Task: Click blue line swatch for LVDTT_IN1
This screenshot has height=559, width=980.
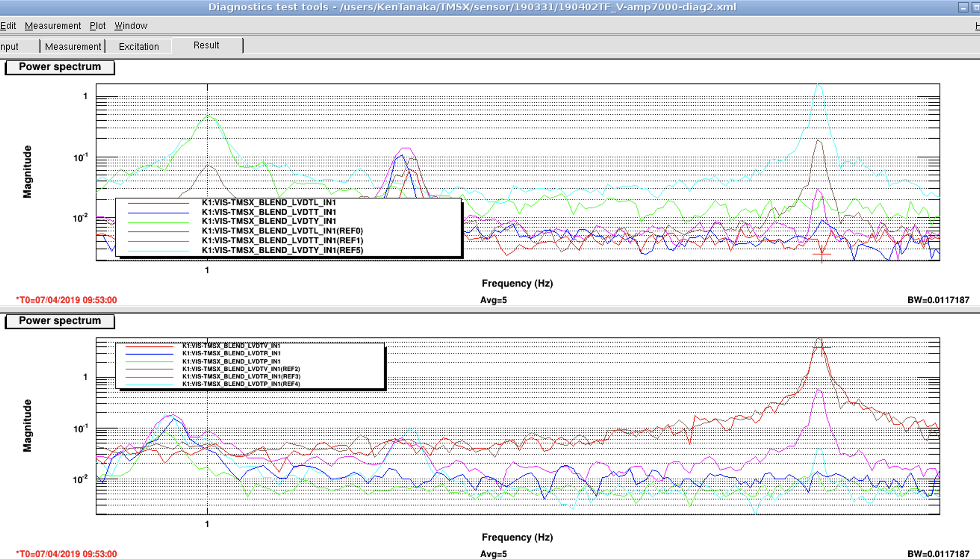Action: 158,212
